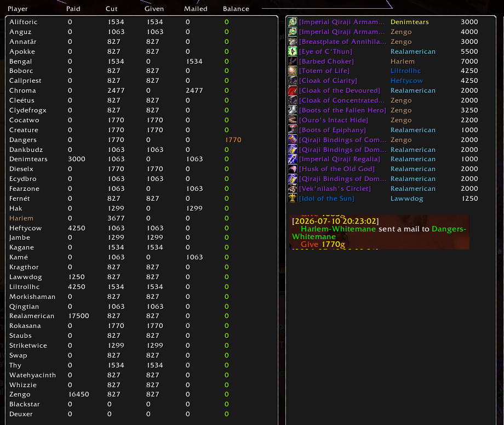Click the Boots of Epiphany icon
This screenshot has height=425, width=504.
(x=293, y=129)
